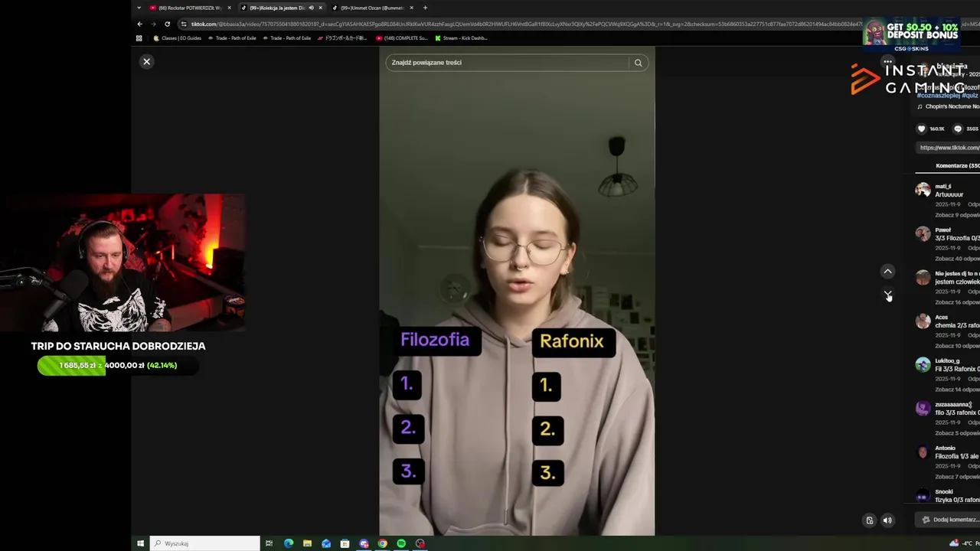Screen dimensions: 980x551
Task: Open Task View on the taskbar
Action: point(269,543)
